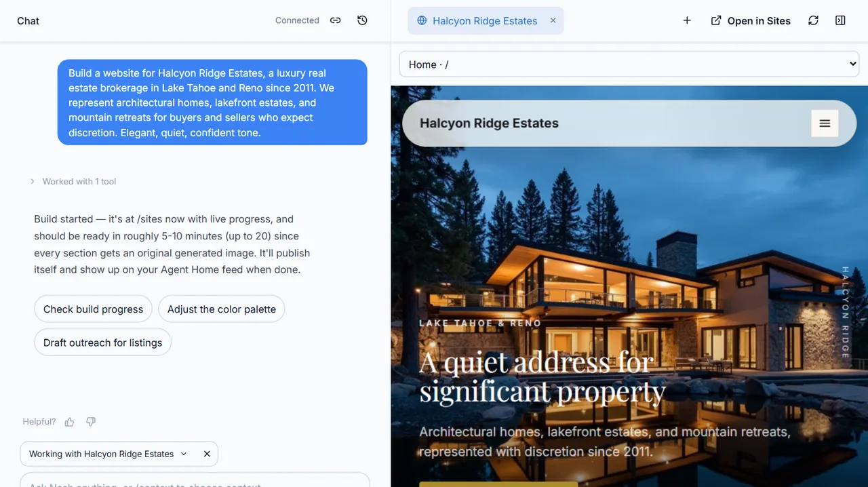This screenshot has height=487, width=868.
Task: Click the Connected status text
Action: pos(297,20)
